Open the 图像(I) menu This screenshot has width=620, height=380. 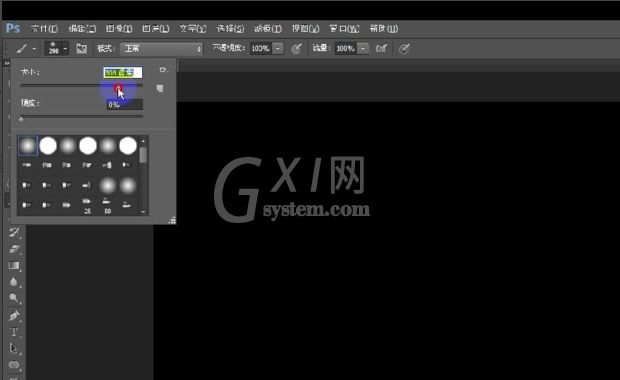click(119, 28)
